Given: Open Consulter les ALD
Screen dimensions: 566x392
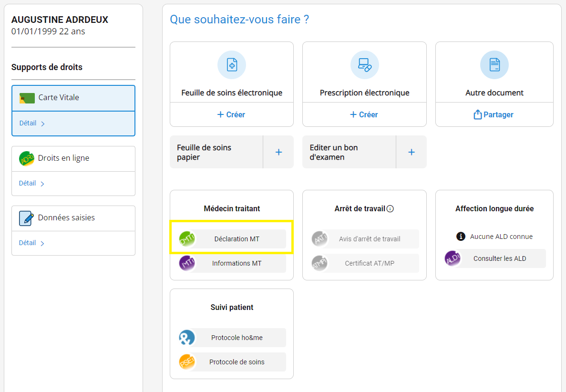Looking at the screenshot, I should coord(499,258).
